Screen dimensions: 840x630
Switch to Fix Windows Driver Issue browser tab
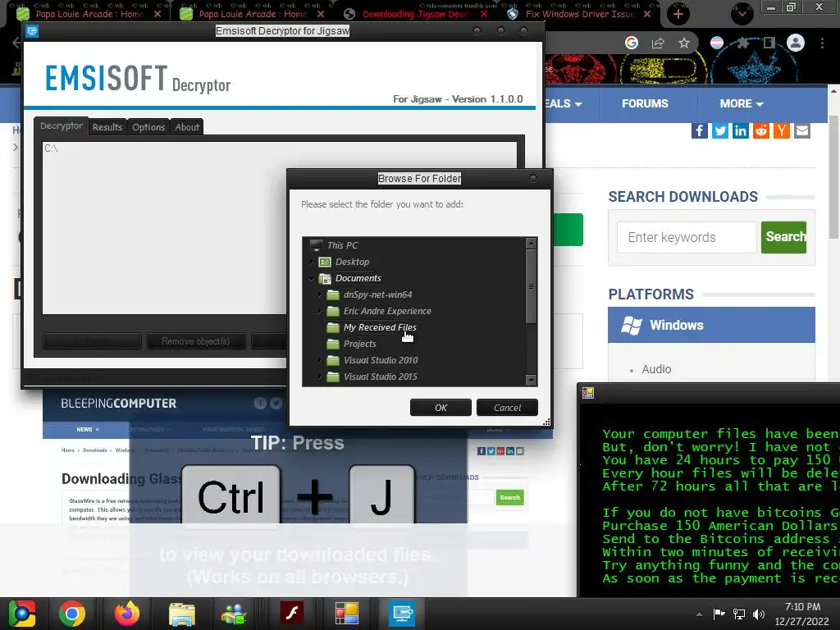tap(580, 14)
